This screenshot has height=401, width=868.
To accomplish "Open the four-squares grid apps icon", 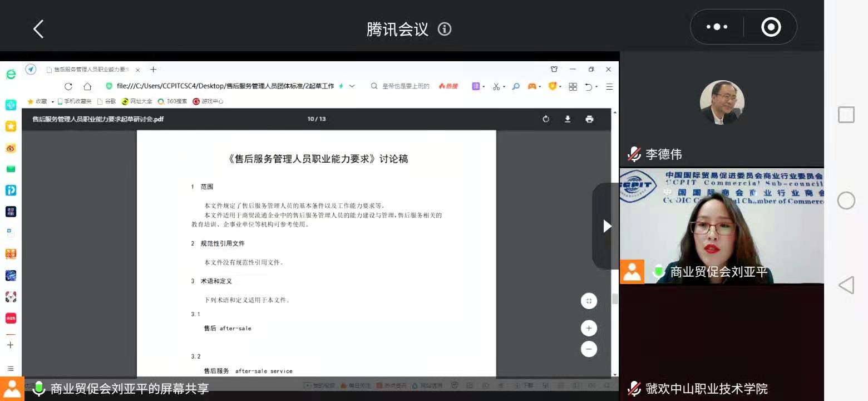I will [573, 86].
